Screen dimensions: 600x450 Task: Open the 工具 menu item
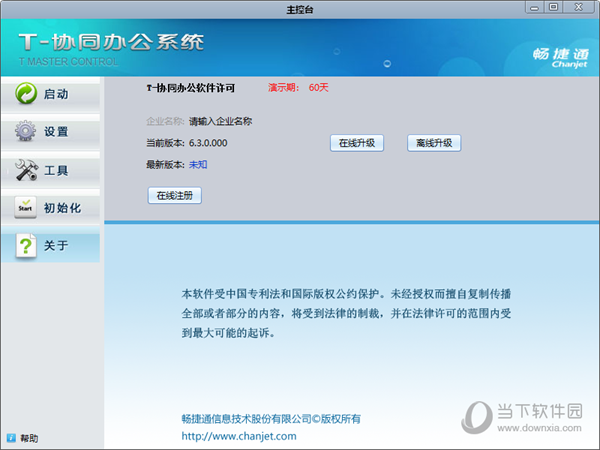point(51,170)
